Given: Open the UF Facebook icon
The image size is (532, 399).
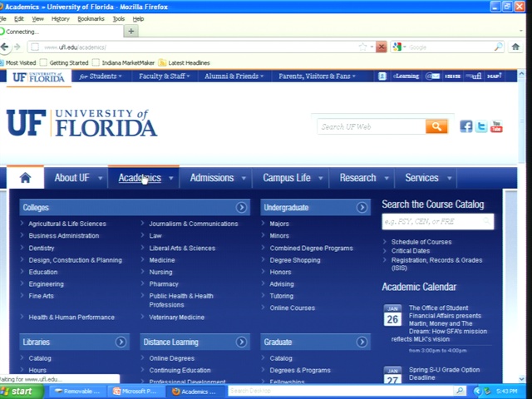Looking at the screenshot, I should pyautogui.click(x=465, y=126).
